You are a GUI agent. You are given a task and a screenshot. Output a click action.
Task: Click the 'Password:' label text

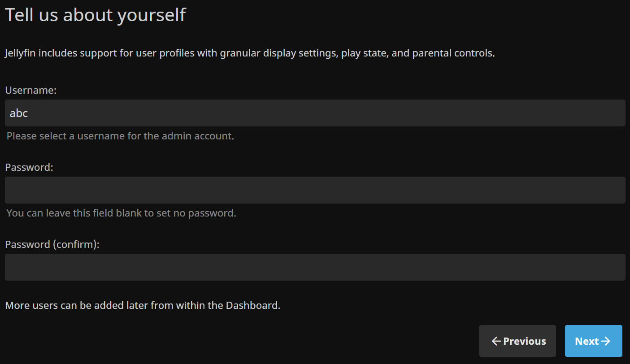coord(29,167)
